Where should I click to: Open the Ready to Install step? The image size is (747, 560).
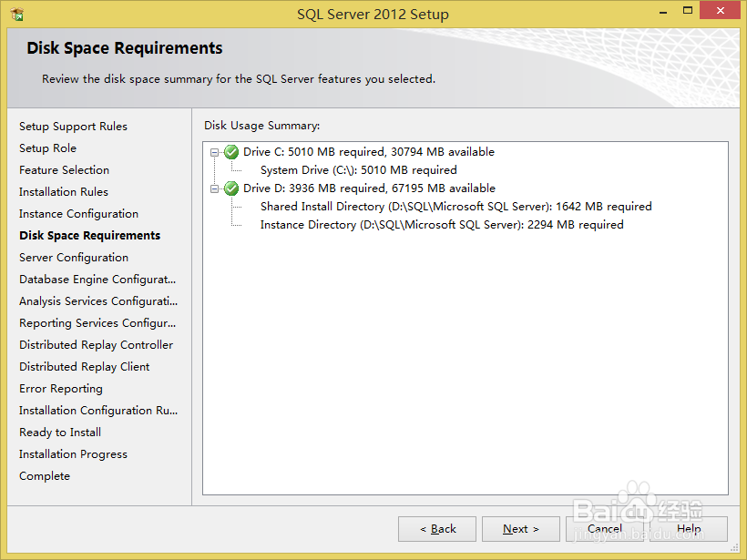click(x=59, y=432)
